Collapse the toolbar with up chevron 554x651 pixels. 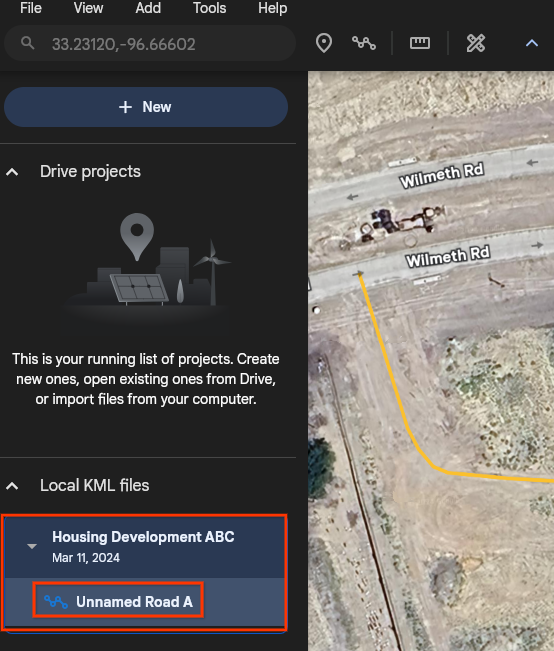point(532,43)
